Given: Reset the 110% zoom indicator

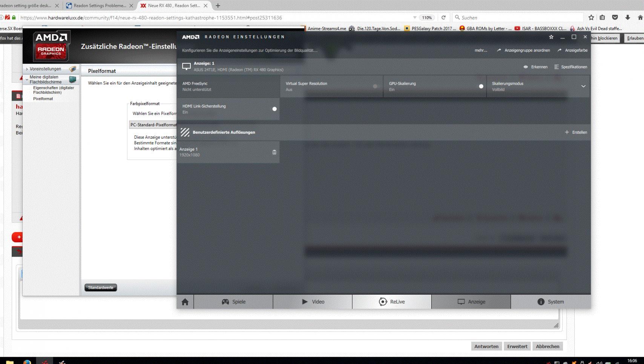Looking at the screenshot, I should 427,18.
